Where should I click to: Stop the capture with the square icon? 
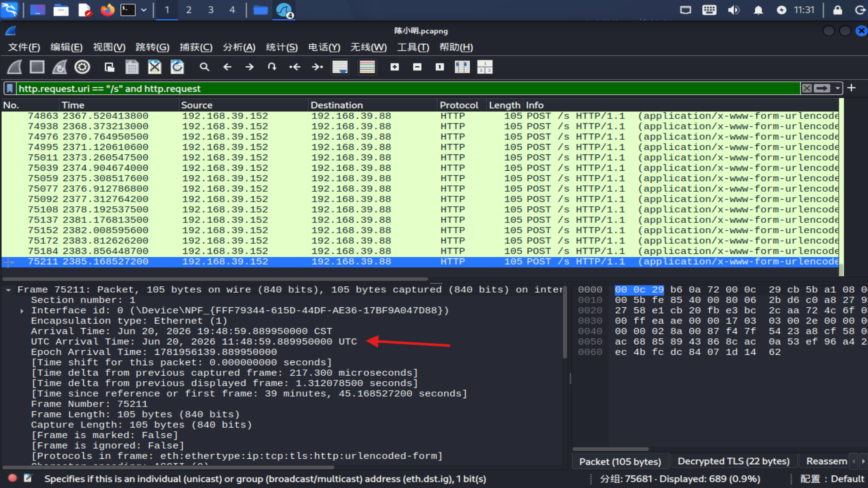pyautogui.click(x=37, y=67)
